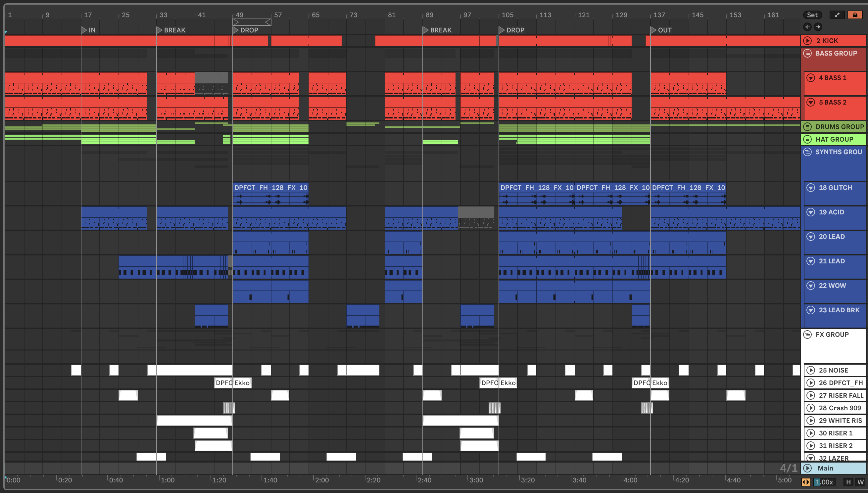Image resolution: width=868 pixels, height=493 pixels.
Task: Fold the 4 BASS 1 track
Action: click(x=811, y=78)
